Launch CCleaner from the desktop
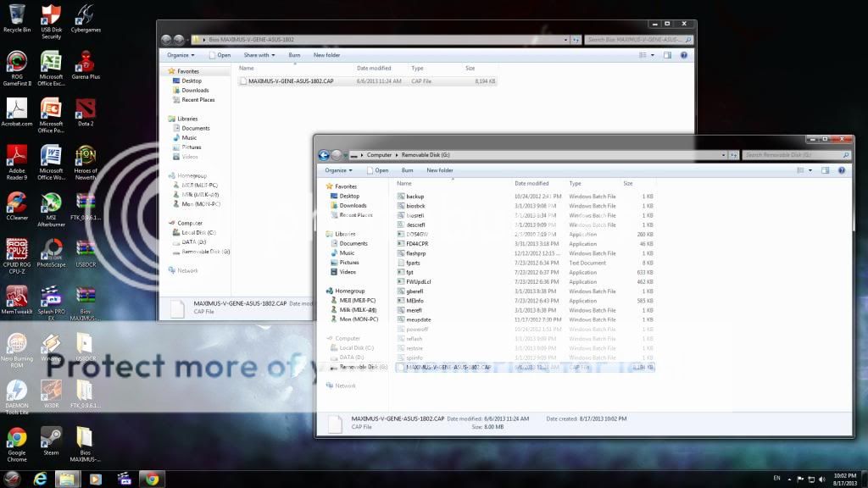Screen dimensions: 868x488 pyautogui.click(x=16, y=202)
